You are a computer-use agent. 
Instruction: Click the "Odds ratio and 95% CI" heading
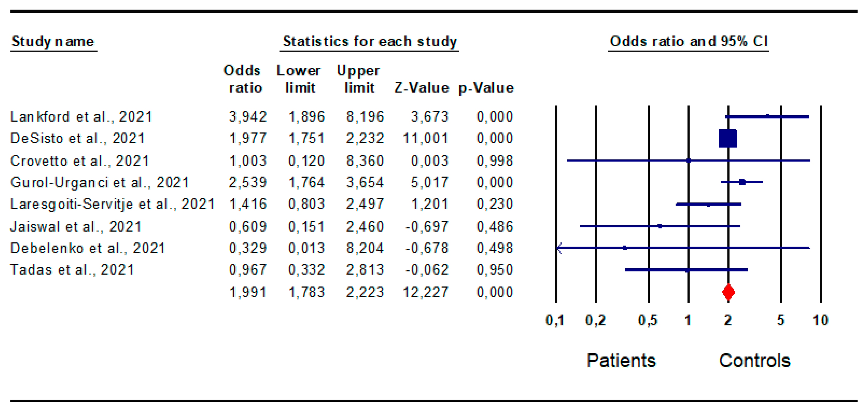(x=688, y=41)
